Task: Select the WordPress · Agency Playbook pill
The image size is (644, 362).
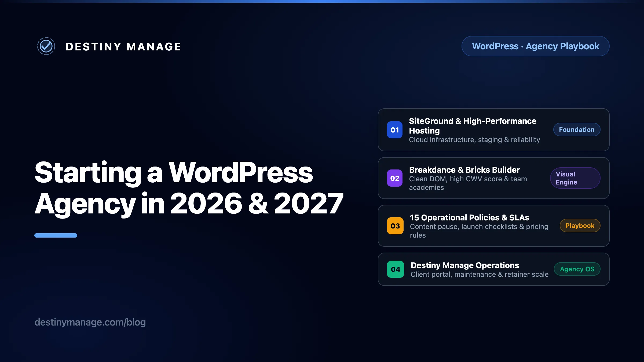Action: pyautogui.click(x=535, y=46)
